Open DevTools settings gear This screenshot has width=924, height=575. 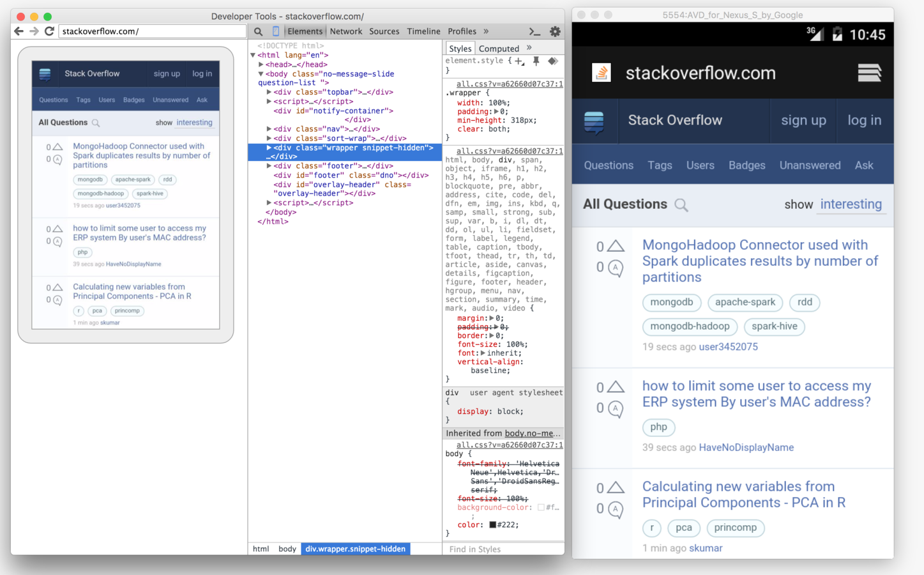pos(555,31)
